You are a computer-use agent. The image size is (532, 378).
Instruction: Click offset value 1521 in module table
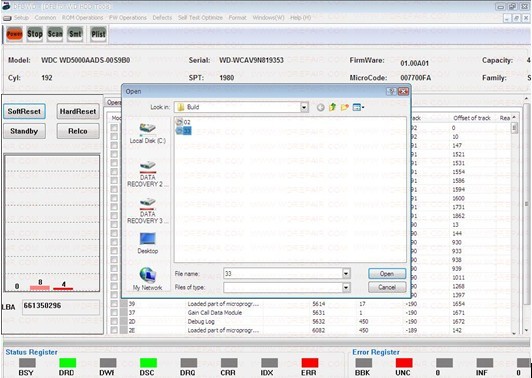pos(458,154)
